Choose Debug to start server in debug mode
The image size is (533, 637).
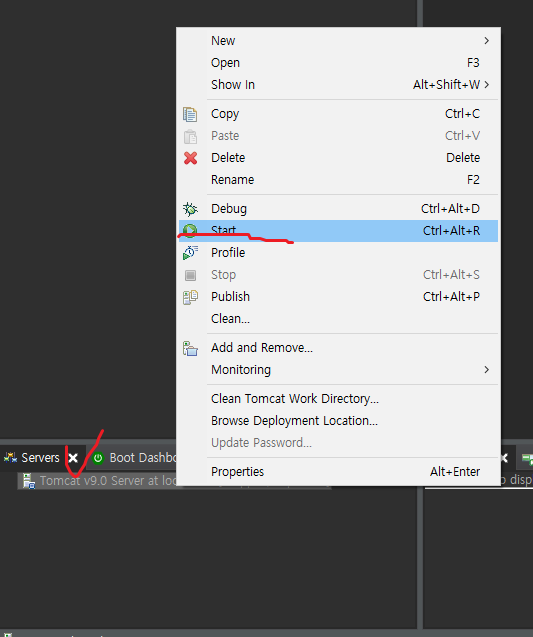pyautogui.click(x=338, y=209)
